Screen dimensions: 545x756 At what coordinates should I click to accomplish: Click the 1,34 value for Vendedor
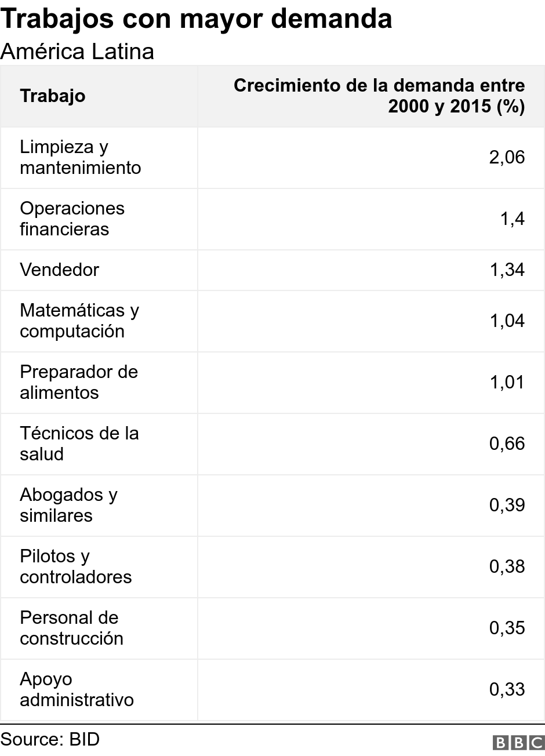pyautogui.click(x=507, y=270)
